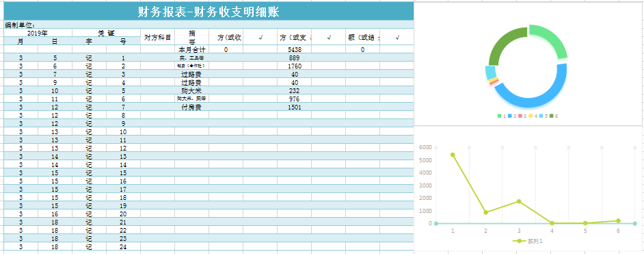Image resolution: width=644 pixels, height=254 pixels.
Task: Click the 购大米 summary cell
Action: (x=192, y=90)
